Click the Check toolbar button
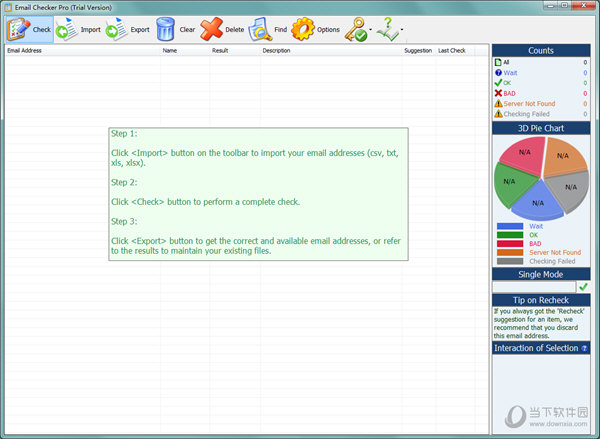Screen dimensions: 600x439 tap(29, 29)
